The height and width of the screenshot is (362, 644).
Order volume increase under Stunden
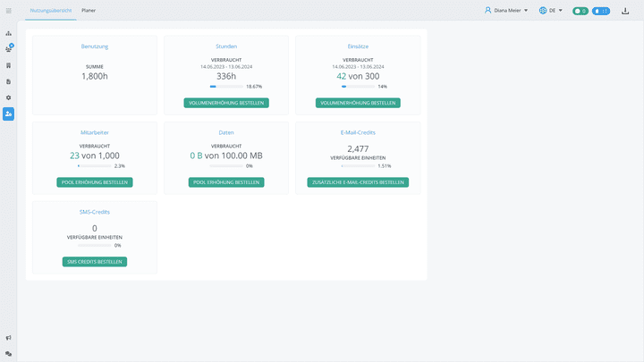tap(226, 103)
